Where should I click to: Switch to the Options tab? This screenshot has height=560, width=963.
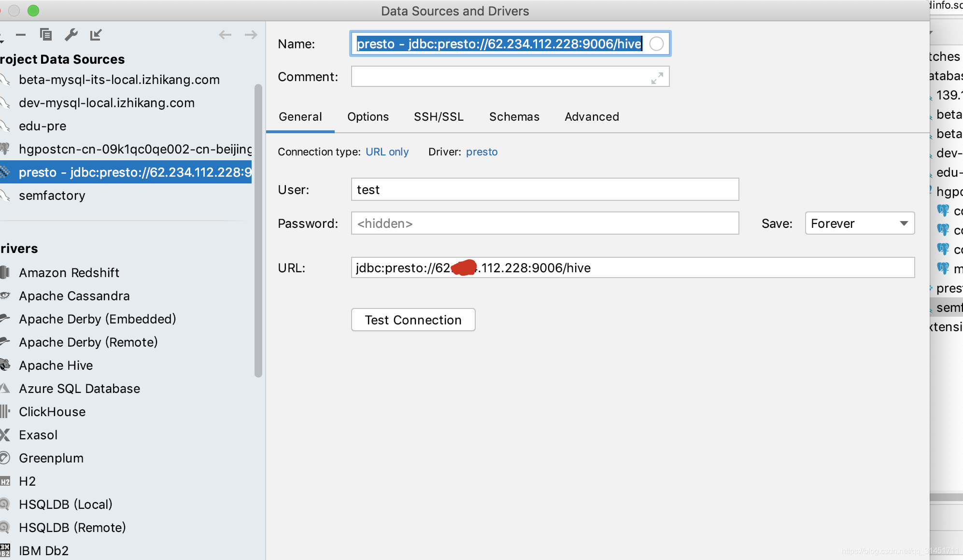click(368, 117)
